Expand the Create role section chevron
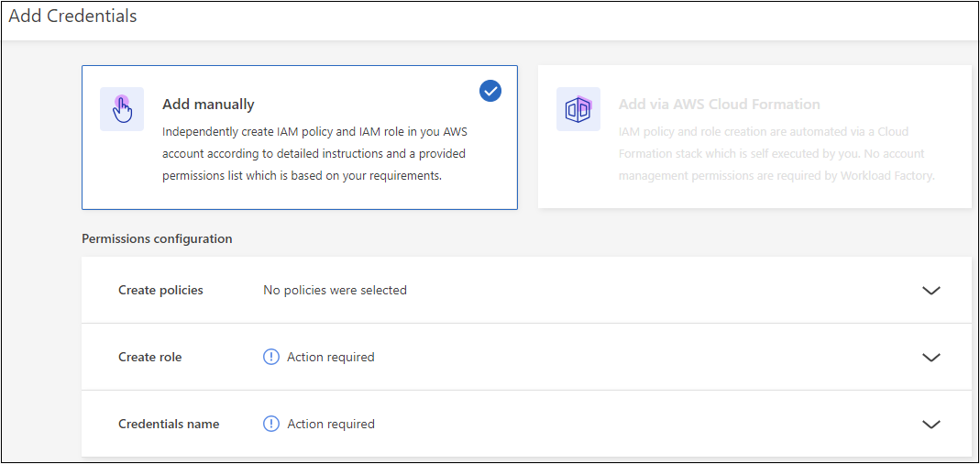 pos(930,358)
